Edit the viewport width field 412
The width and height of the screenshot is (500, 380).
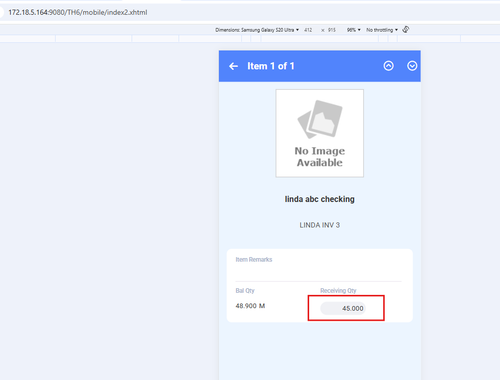click(308, 30)
